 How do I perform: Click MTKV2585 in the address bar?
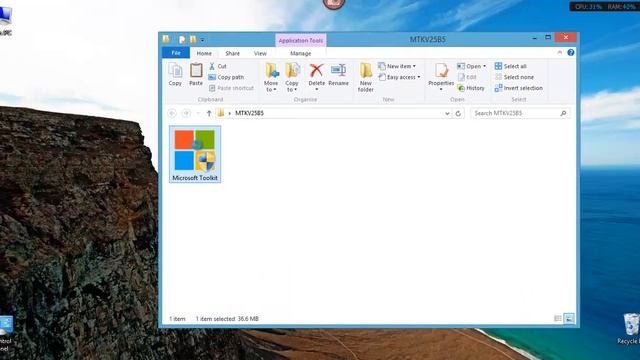pos(249,113)
